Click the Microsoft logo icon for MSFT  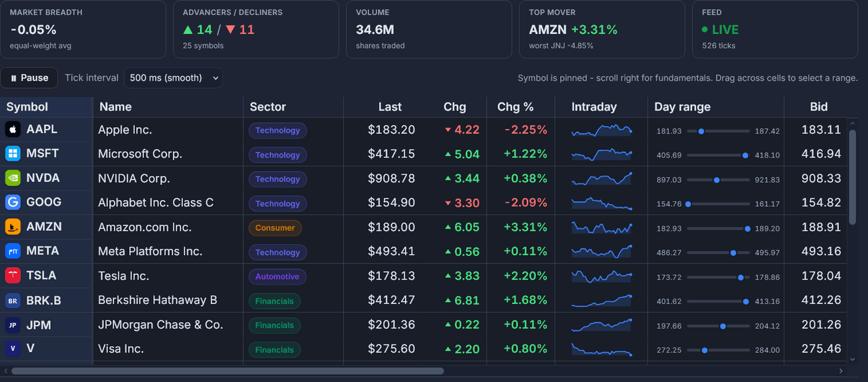(x=13, y=153)
